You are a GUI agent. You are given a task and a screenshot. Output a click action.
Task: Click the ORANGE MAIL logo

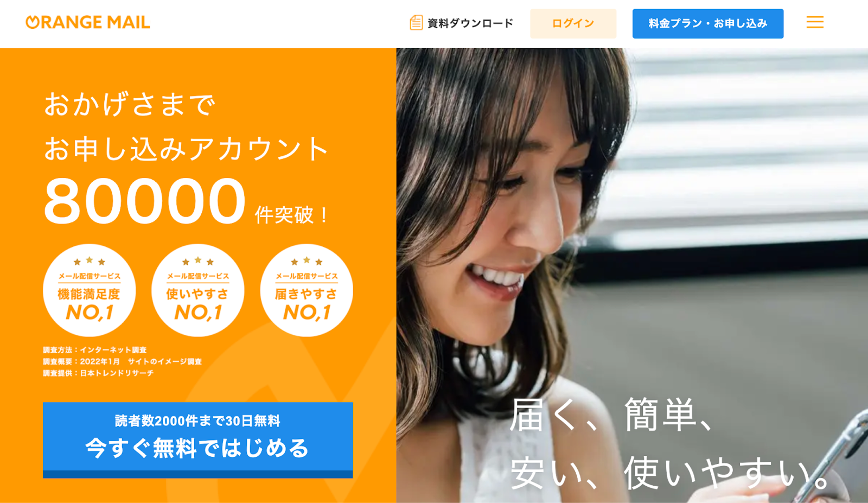[x=88, y=22]
